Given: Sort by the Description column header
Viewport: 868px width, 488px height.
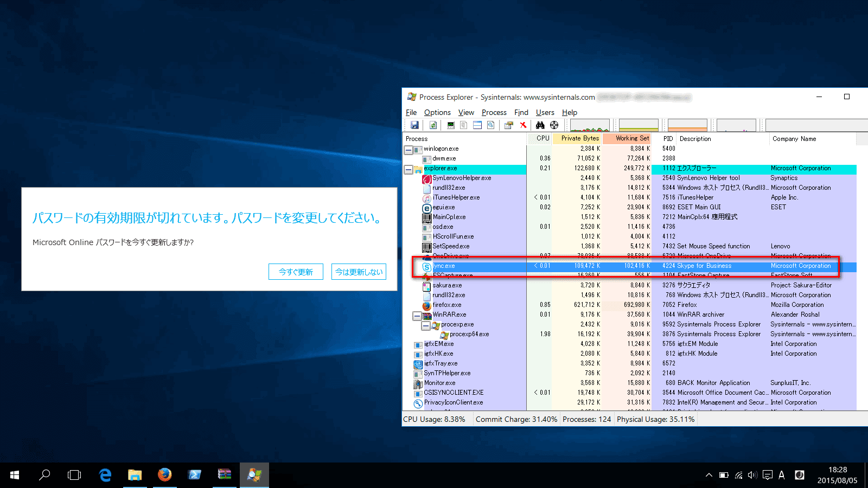Looking at the screenshot, I should click(723, 139).
